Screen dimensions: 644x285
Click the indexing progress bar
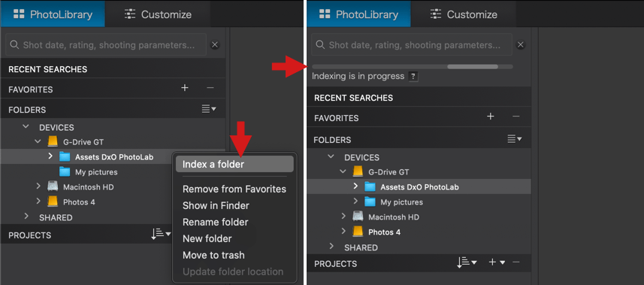[x=413, y=67]
